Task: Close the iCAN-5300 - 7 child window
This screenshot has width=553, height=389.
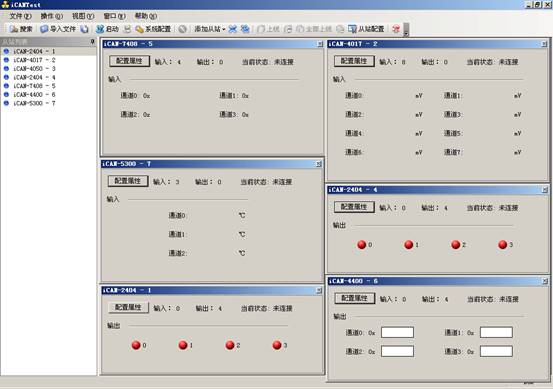Action: tap(318, 164)
